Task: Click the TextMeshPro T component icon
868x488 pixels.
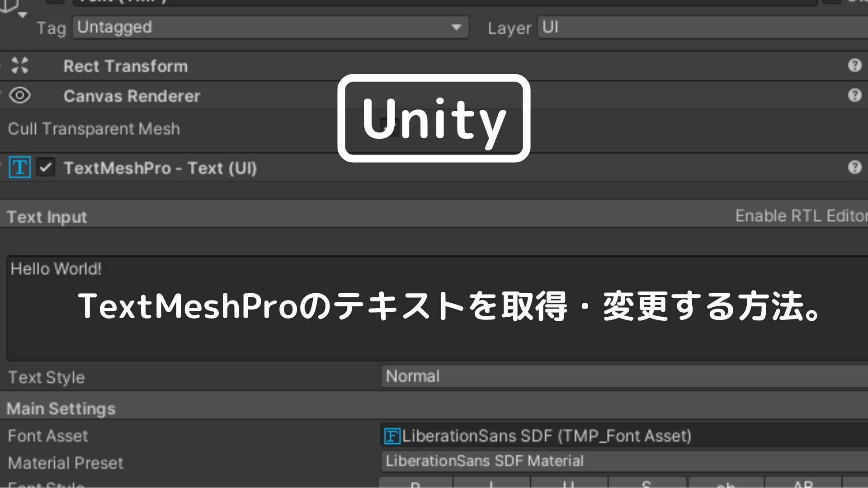Action: click(20, 167)
